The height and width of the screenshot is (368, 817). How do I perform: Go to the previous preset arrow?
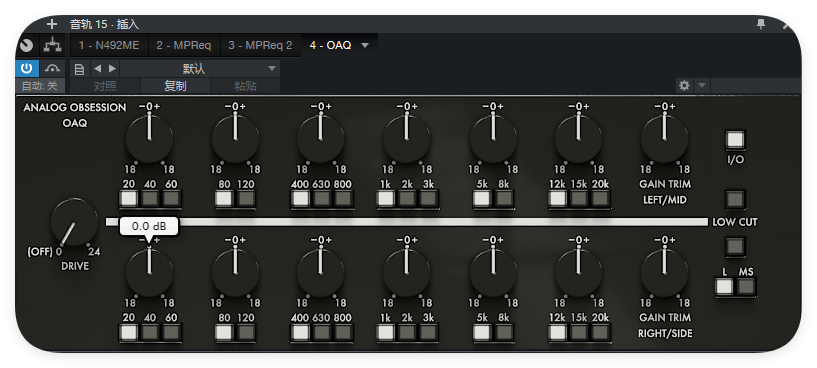97,69
